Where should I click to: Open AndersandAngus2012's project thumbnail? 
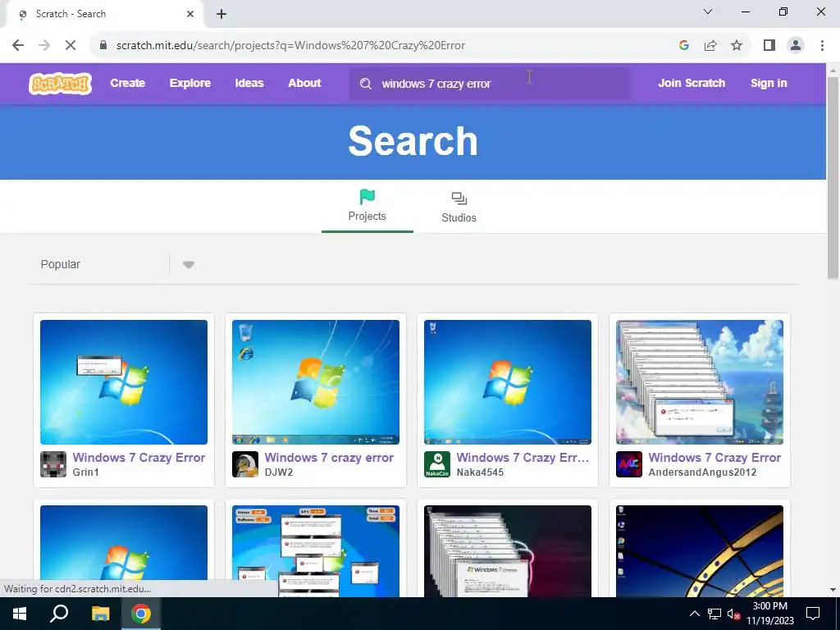(x=700, y=382)
